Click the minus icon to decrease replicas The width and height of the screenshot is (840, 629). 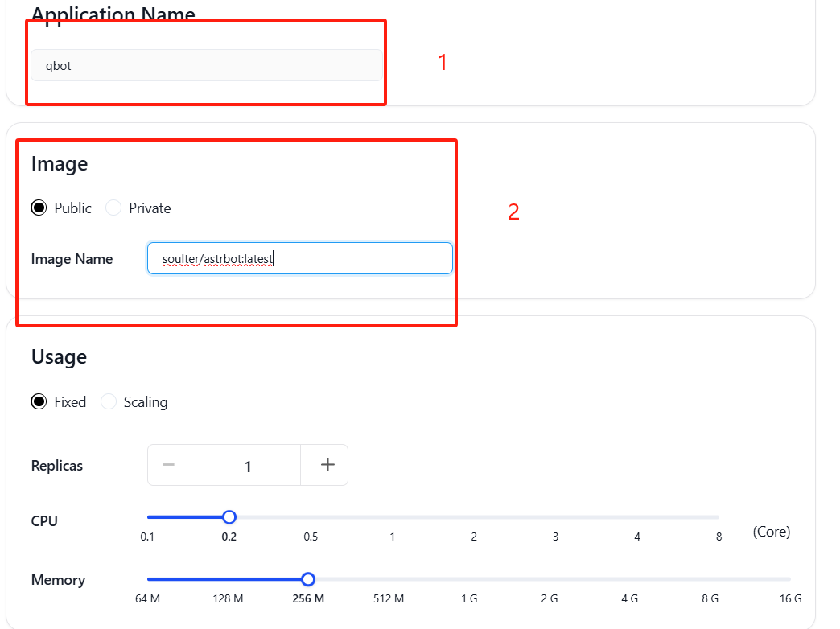pyautogui.click(x=169, y=465)
